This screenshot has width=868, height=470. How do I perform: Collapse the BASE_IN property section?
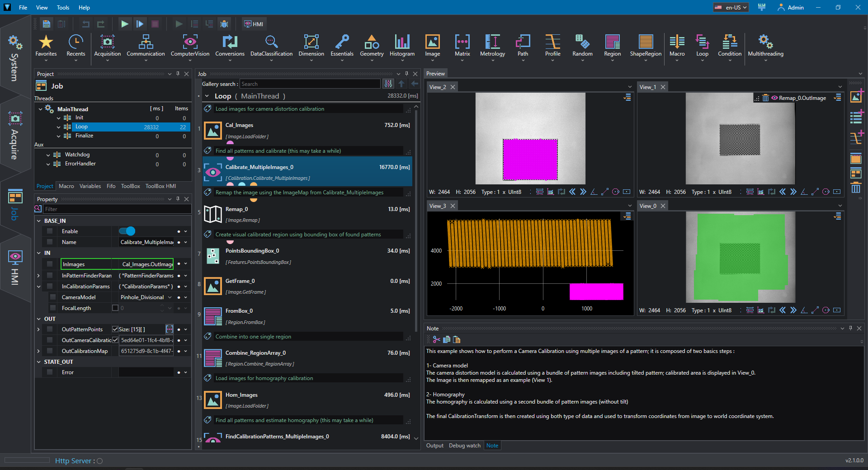pos(39,221)
